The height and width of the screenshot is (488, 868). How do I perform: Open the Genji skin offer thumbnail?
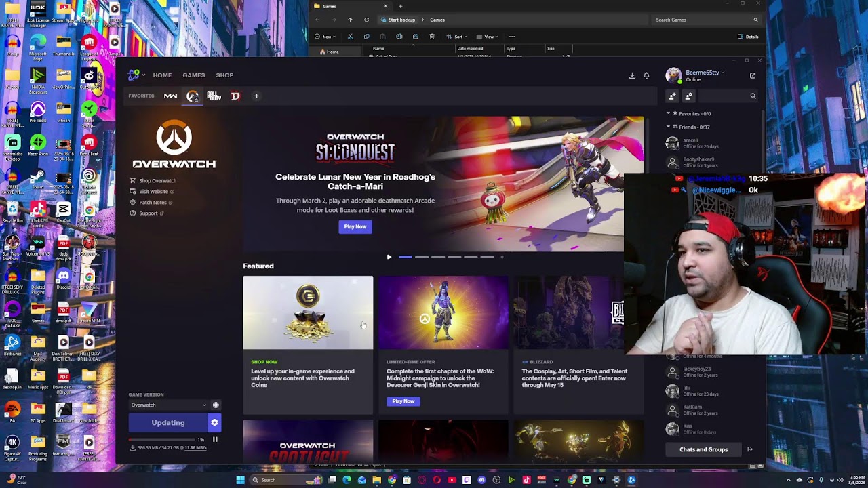(x=443, y=312)
